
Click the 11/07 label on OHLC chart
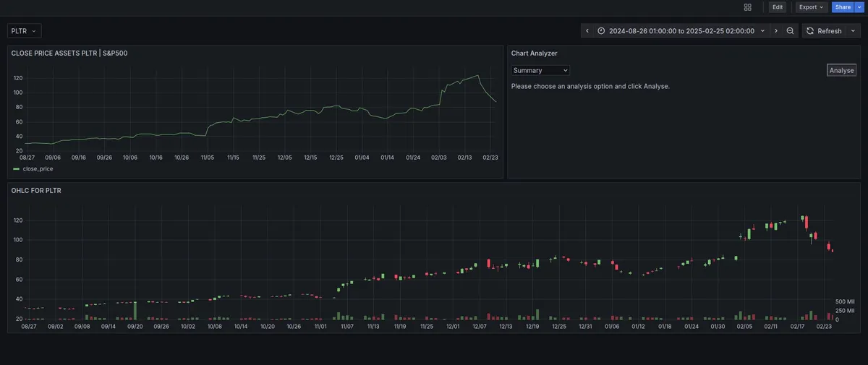[346, 326]
